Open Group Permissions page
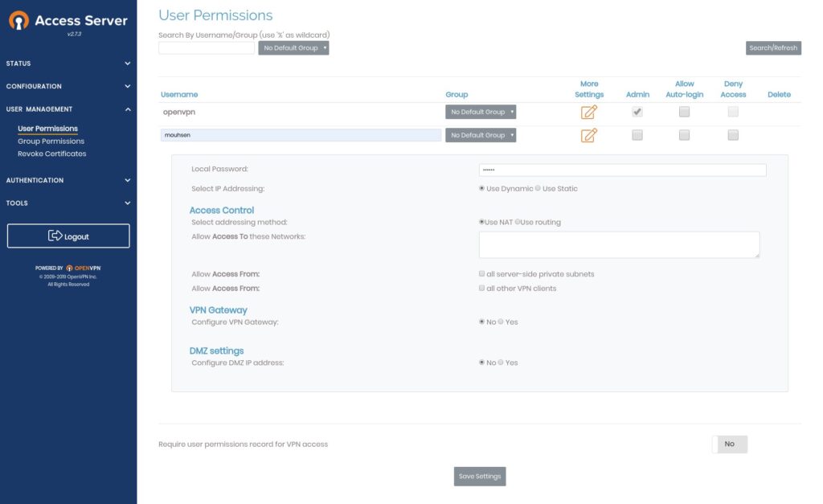Image resolution: width=823 pixels, height=504 pixels. [x=51, y=141]
